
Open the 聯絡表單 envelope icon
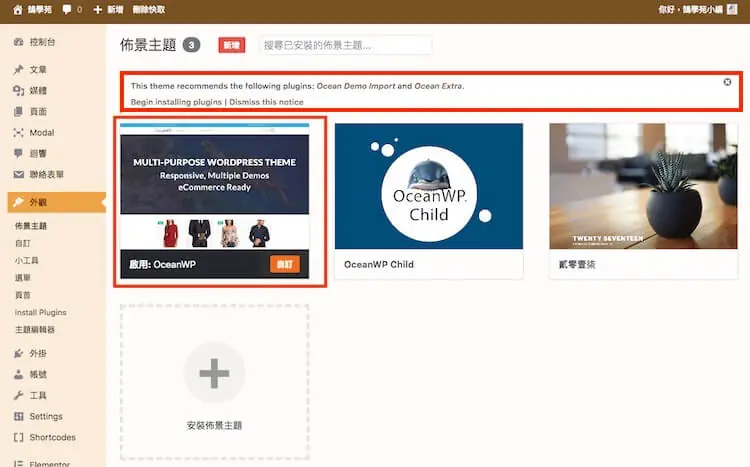(x=19, y=175)
